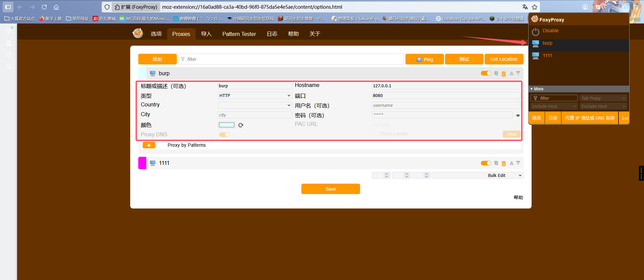
Task: Move the 1111 proxy up
Action: [x=511, y=163]
